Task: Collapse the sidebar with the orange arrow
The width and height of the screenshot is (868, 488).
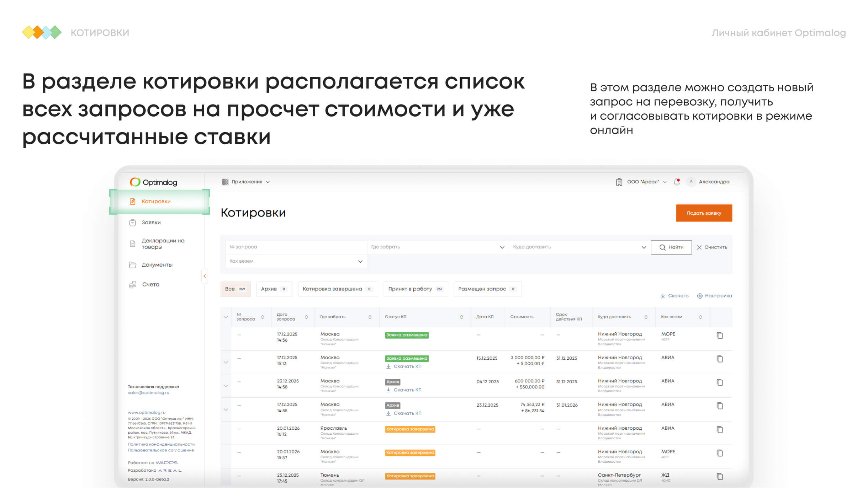Action: coord(205,276)
